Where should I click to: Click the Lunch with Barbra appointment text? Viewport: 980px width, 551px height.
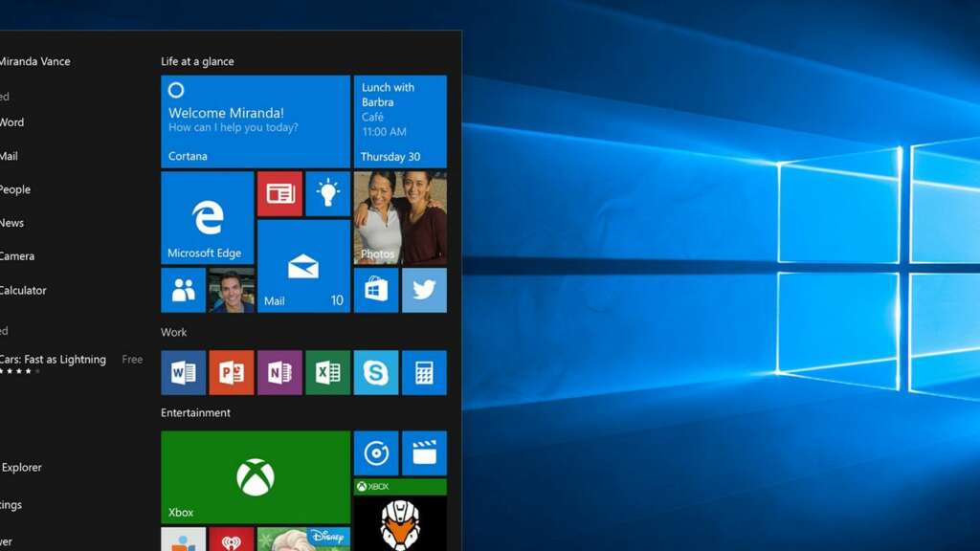tap(388, 95)
